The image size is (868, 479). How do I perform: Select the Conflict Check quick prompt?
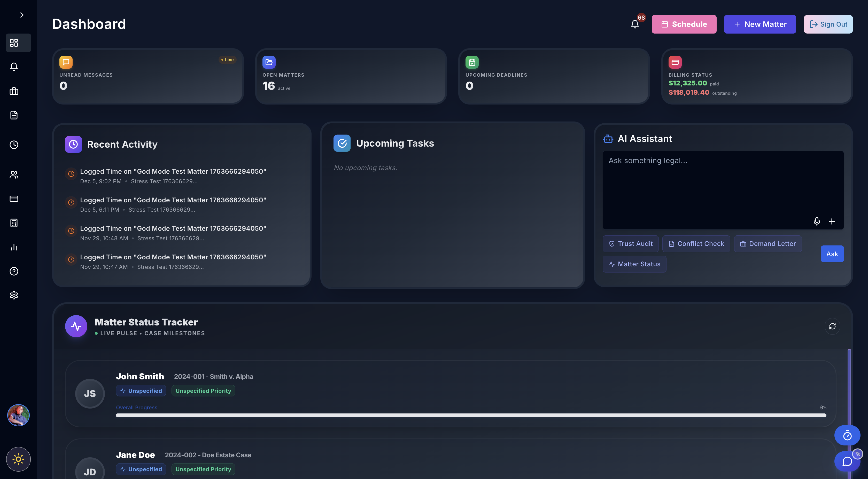click(x=696, y=244)
